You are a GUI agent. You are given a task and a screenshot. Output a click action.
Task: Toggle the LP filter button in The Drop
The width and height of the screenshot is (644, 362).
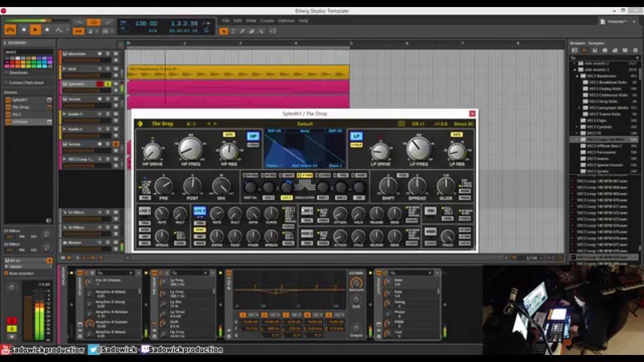(356, 136)
